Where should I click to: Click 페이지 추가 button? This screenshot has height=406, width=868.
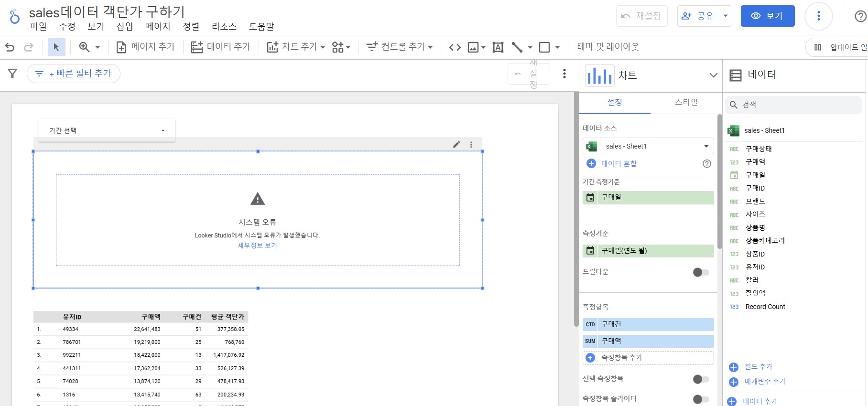coord(146,47)
